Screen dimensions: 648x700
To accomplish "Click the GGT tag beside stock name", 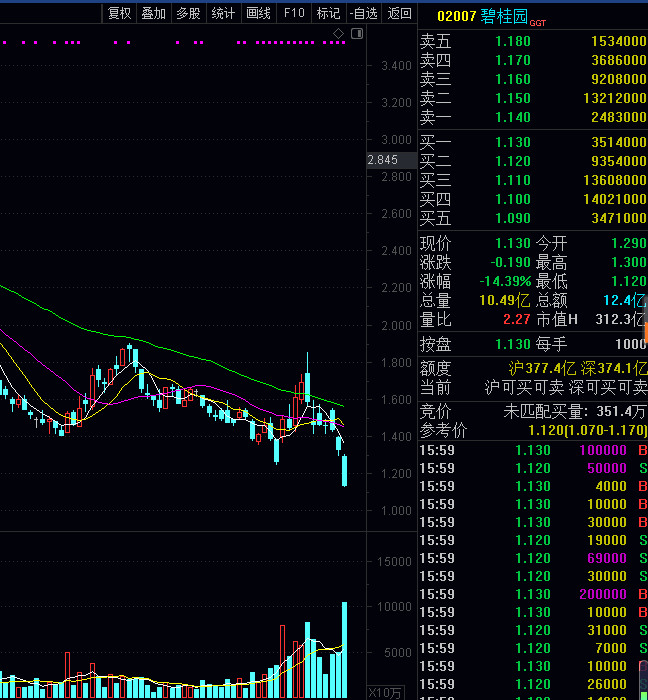I will [538, 23].
